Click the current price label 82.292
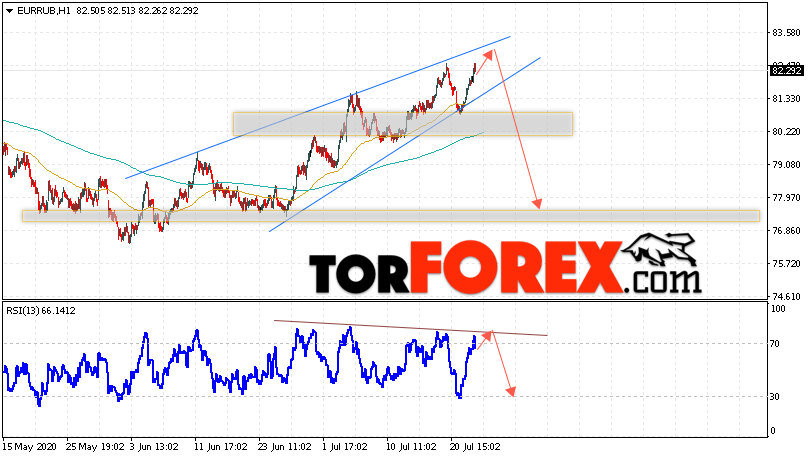Screen dimensions: 808x458 coord(786,71)
